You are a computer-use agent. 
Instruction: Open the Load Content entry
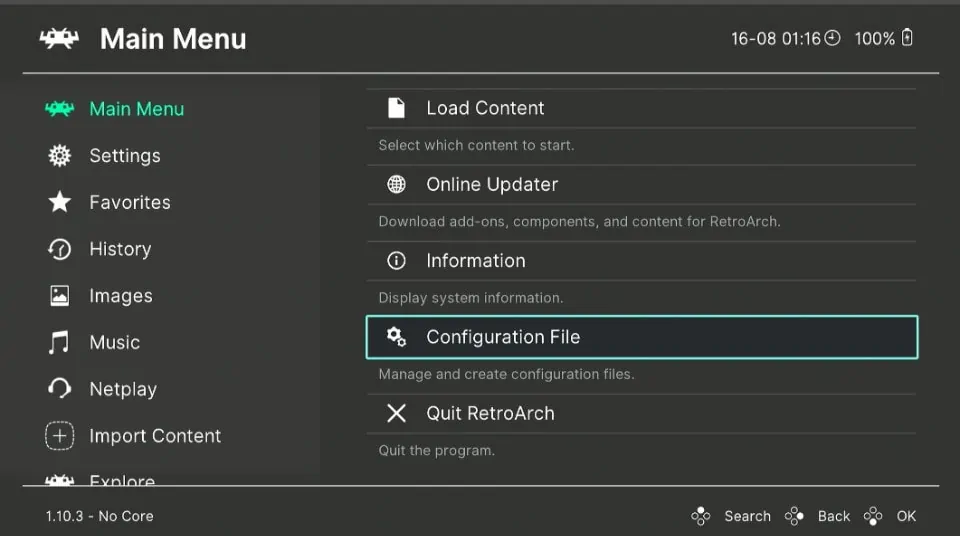click(x=641, y=108)
